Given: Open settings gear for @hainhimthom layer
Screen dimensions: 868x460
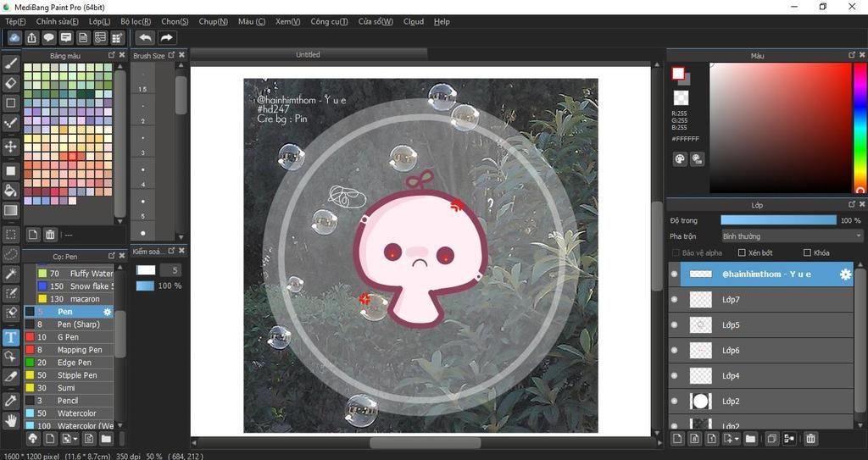Looking at the screenshot, I should [x=845, y=274].
